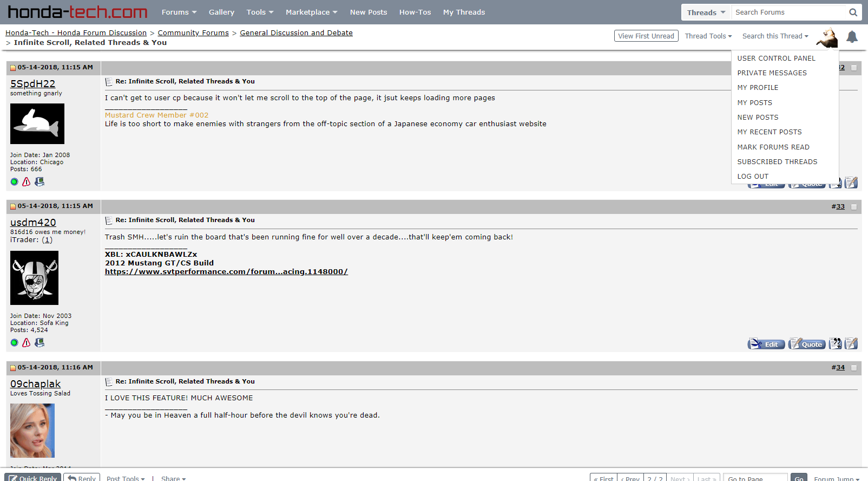Click the notification bell icon

pyautogui.click(x=852, y=37)
